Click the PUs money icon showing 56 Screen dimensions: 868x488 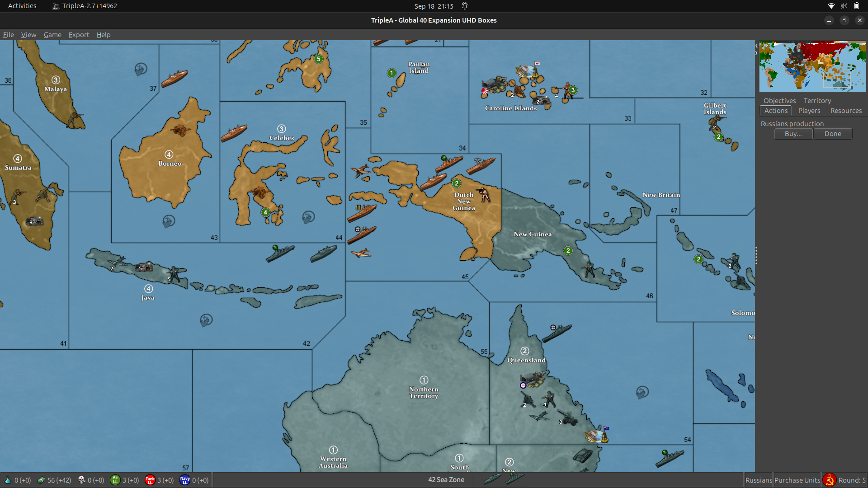[41, 480]
